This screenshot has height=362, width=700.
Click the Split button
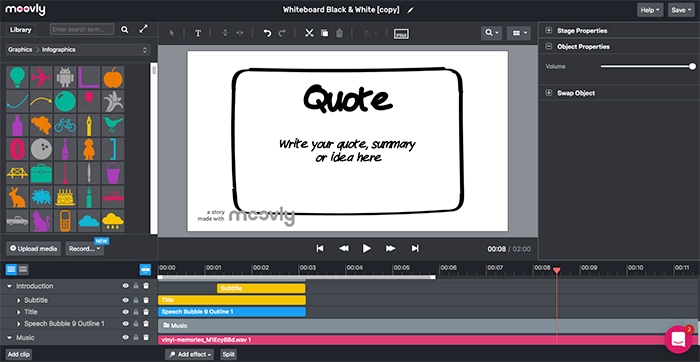click(x=228, y=354)
